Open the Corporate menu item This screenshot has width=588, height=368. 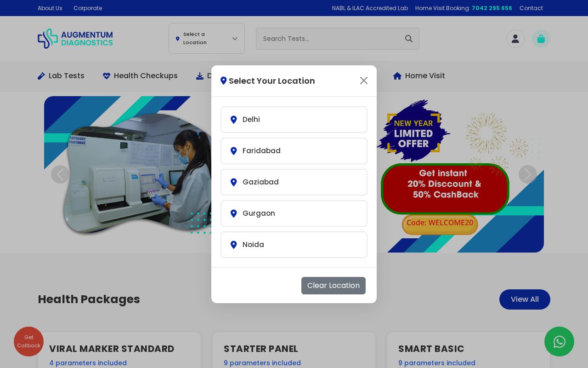coord(88,8)
